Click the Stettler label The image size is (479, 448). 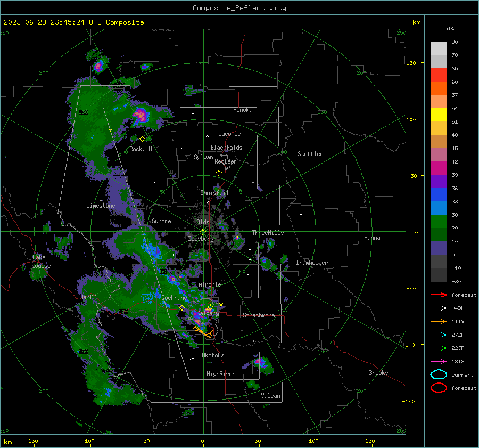tap(310, 154)
